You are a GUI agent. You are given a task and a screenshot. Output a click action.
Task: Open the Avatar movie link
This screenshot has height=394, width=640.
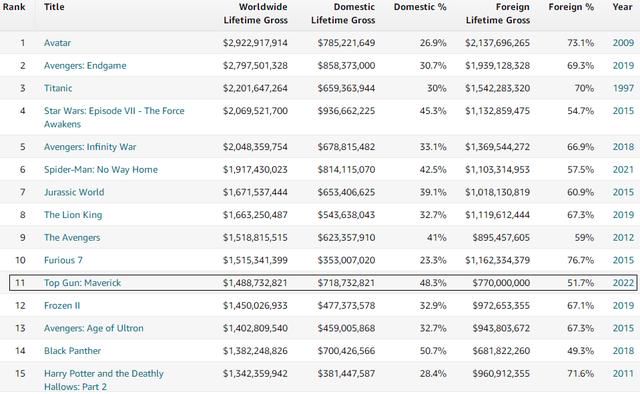(x=57, y=43)
